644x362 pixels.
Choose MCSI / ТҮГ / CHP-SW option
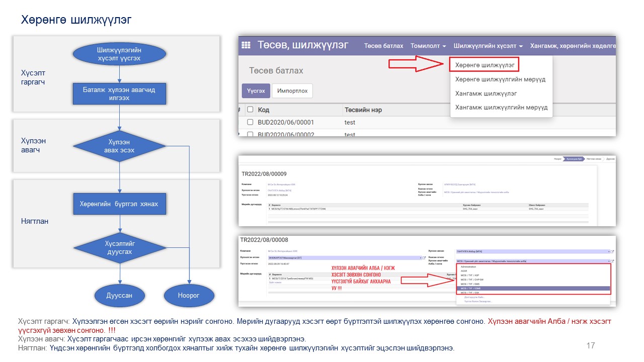[472, 280]
